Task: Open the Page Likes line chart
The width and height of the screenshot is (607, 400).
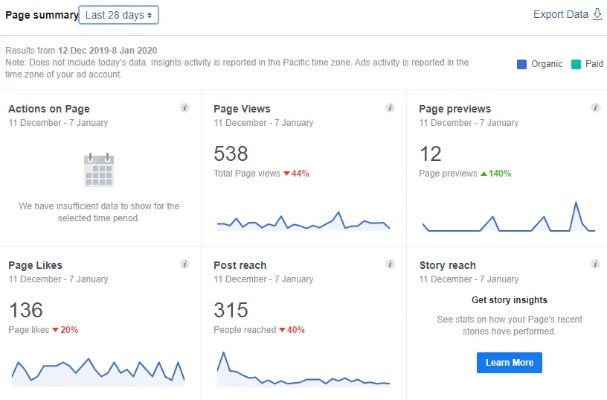Action: (x=98, y=370)
